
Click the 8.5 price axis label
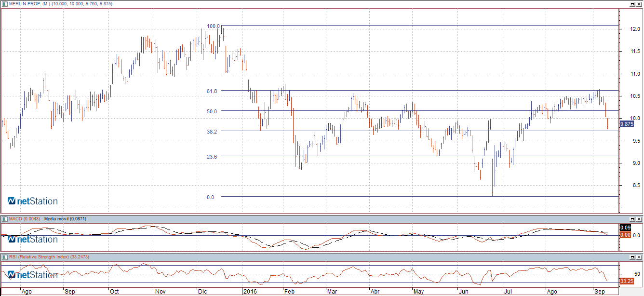point(636,186)
